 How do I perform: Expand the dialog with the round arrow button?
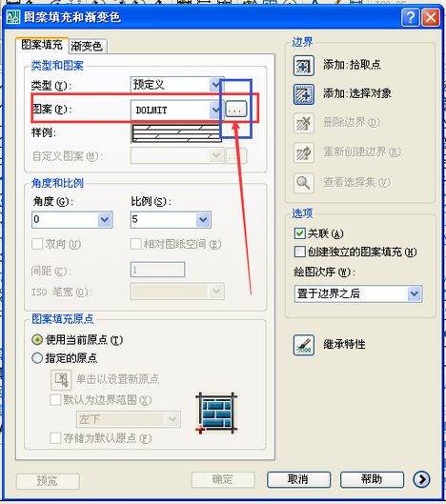(421, 479)
